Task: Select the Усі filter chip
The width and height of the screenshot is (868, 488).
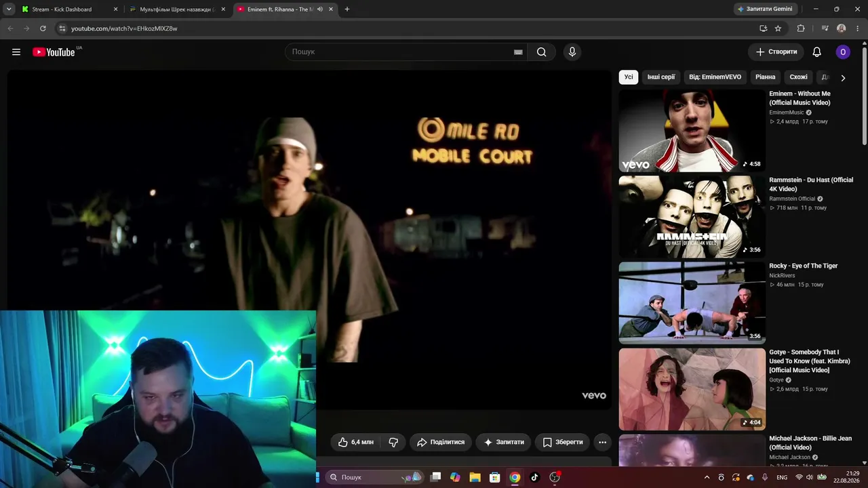Action: (x=629, y=77)
